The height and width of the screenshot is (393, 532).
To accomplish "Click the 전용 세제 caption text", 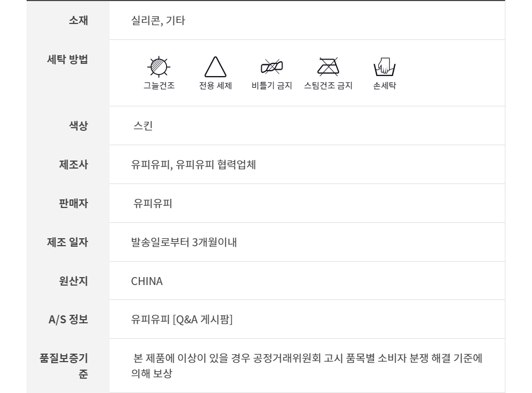I will [x=215, y=86].
